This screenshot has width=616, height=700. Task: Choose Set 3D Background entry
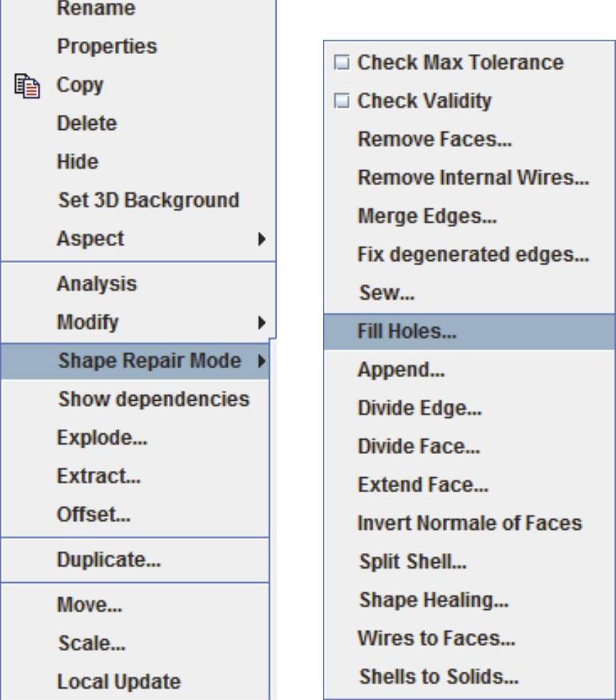tap(148, 200)
